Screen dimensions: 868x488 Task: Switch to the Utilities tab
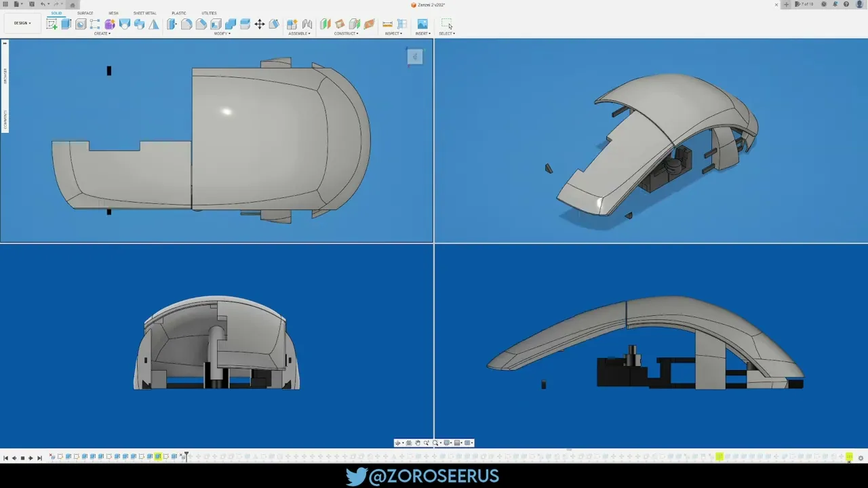tap(209, 13)
